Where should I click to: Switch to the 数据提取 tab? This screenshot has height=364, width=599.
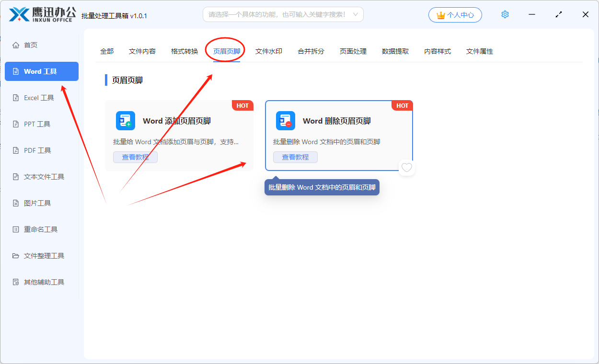(395, 51)
